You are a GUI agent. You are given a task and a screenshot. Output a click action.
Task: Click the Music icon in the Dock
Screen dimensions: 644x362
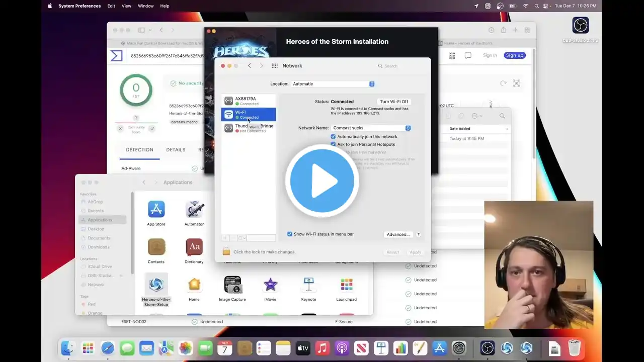pos(322,348)
